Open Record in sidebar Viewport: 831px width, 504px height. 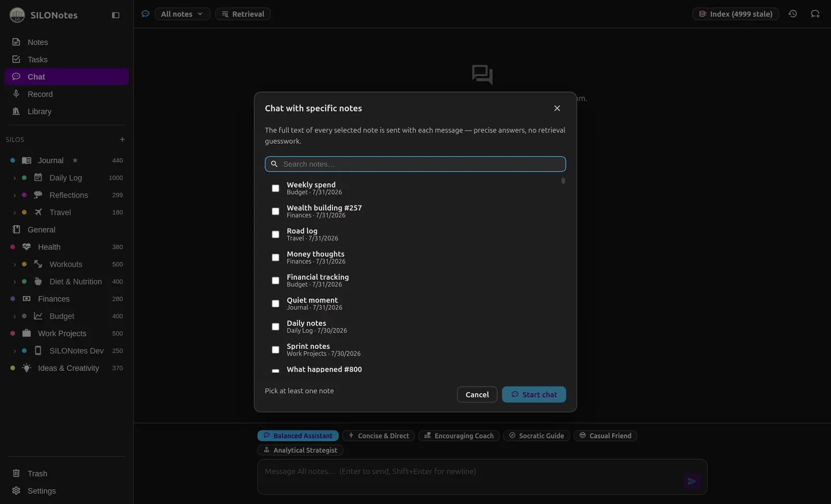pyautogui.click(x=66, y=94)
